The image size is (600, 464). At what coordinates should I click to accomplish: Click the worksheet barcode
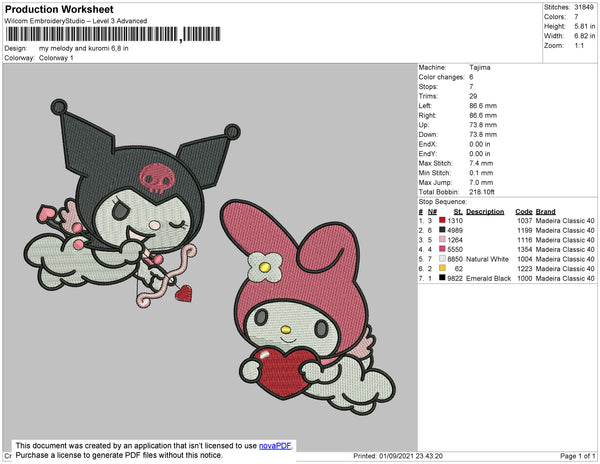pos(113,34)
